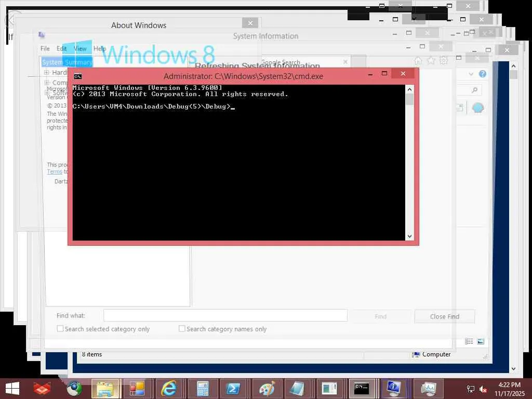Click the Find button
532x399 pixels.
[x=380, y=316]
